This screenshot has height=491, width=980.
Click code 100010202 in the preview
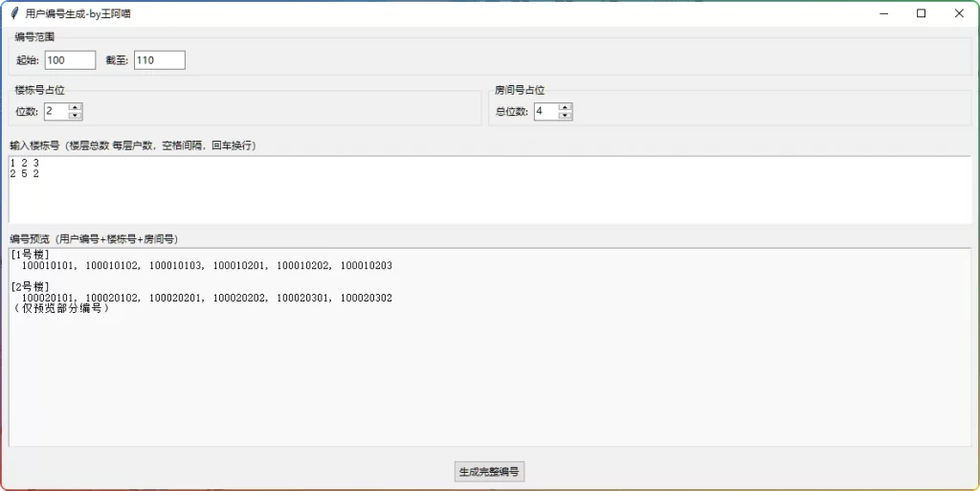pos(302,265)
